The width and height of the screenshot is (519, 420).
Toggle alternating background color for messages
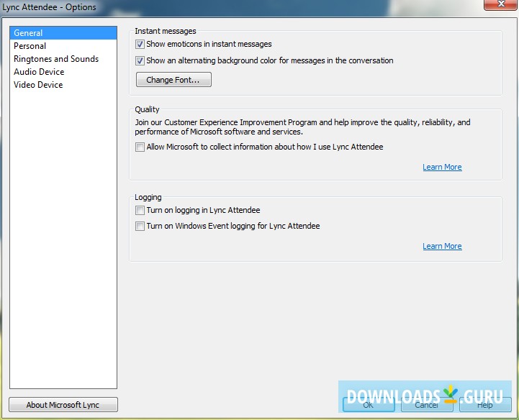pyautogui.click(x=140, y=61)
